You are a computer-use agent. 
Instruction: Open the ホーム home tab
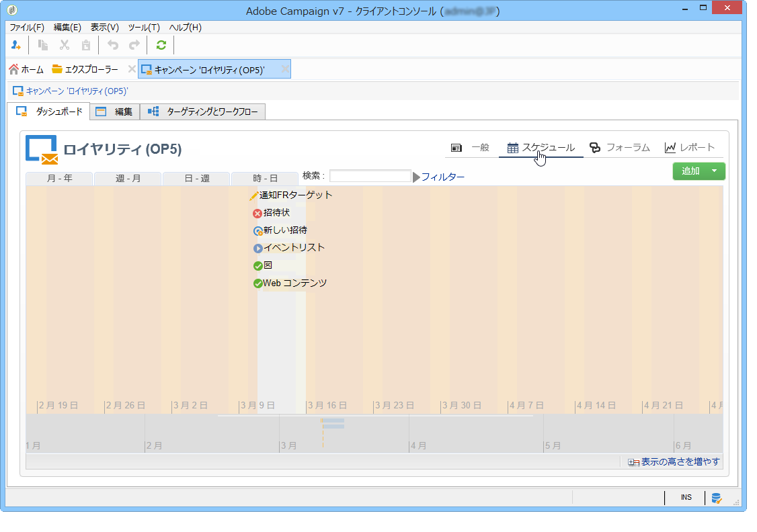[x=26, y=69]
